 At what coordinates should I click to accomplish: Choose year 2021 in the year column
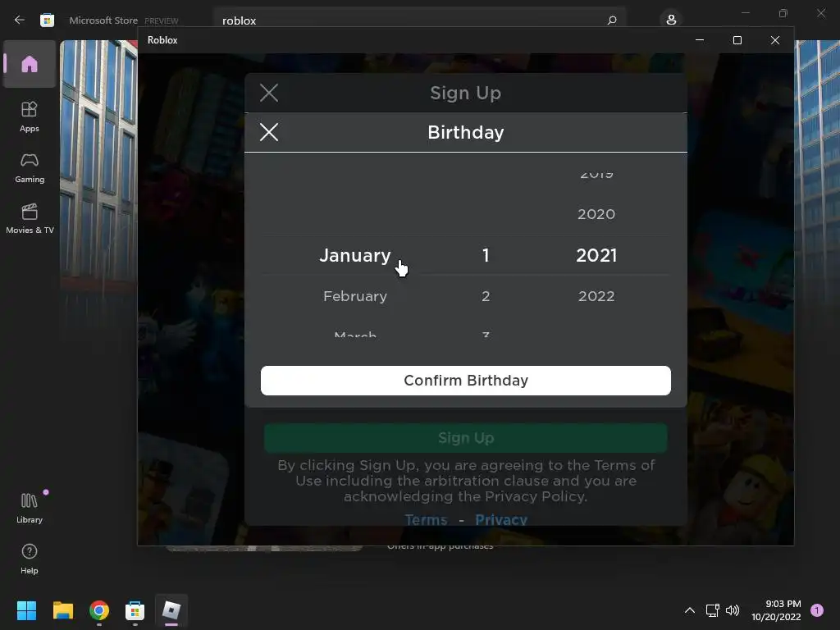[x=596, y=255]
